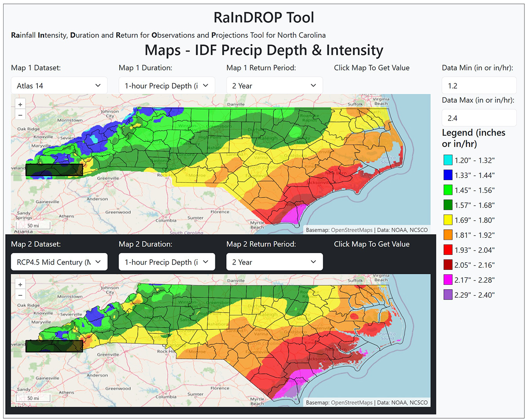Viewport: 528px width, 420px height.
Task: Open the Map 1 Duration dropdown
Action: pos(167,85)
